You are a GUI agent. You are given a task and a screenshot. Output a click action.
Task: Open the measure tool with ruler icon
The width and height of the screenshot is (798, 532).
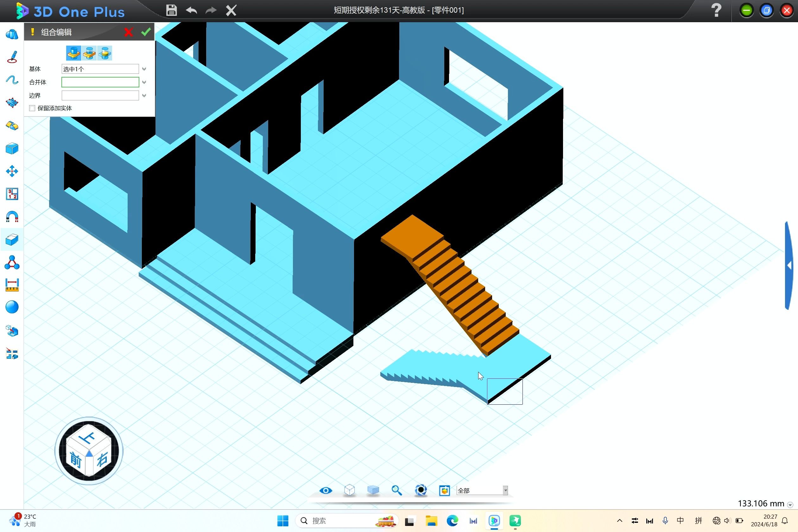tap(12, 285)
